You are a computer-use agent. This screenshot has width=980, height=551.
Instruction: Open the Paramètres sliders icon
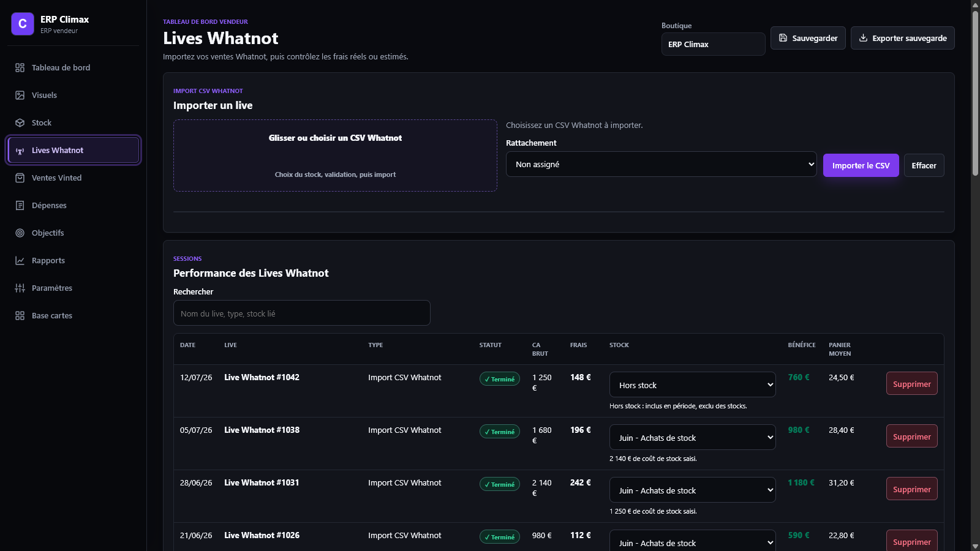(x=20, y=288)
